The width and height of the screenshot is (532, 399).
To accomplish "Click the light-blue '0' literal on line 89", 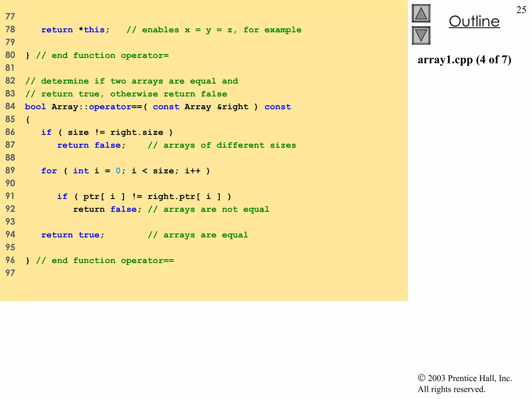I will [x=118, y=171].
